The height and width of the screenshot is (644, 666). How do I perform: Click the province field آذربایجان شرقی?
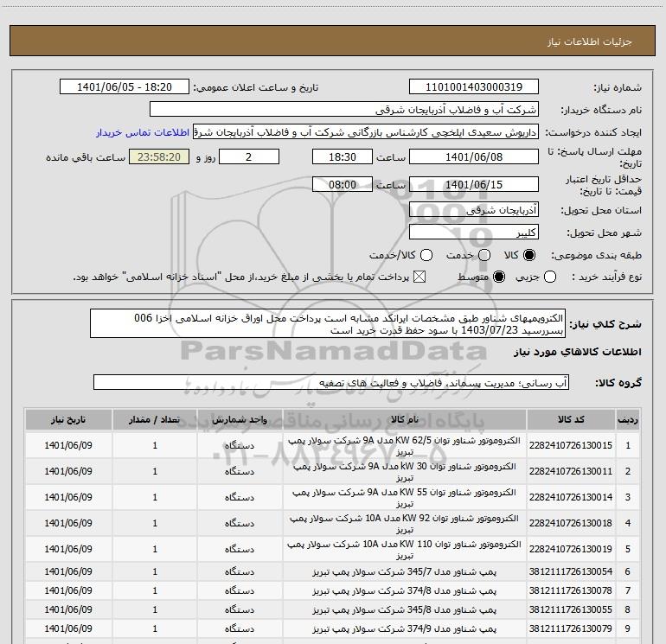pyautogui.click(x=474, y=210)
